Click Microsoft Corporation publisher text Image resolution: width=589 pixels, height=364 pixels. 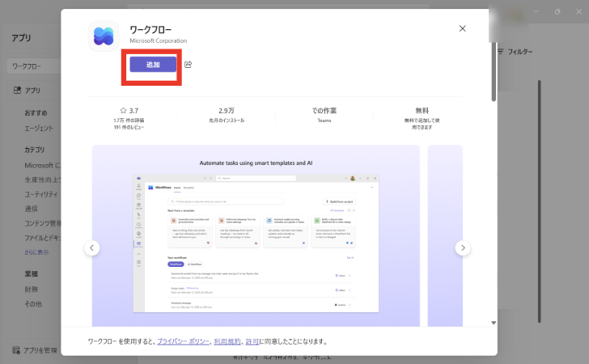(x=158, y=40)
